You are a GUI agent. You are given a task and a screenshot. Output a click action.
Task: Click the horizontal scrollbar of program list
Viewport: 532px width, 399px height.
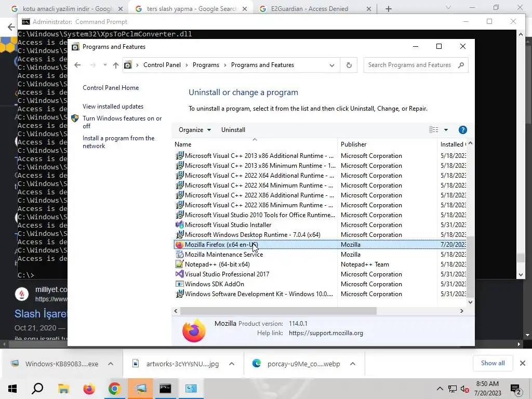(278, 311)
